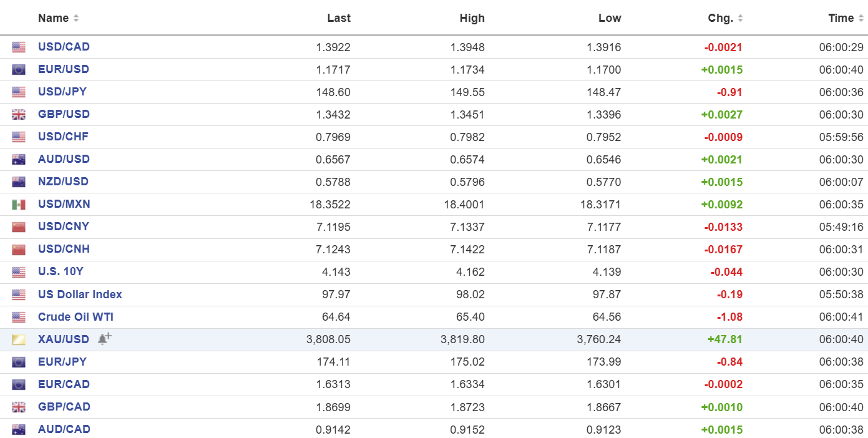Click the GBP/CAD pair link
This screenshot has width=868, height=438.
[x=64, y=407]
